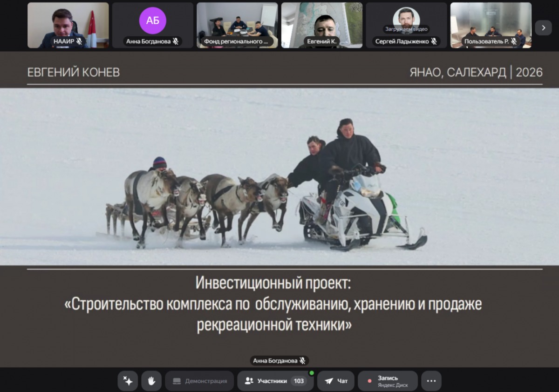Click the 103 participant count badge

point(299,381)
